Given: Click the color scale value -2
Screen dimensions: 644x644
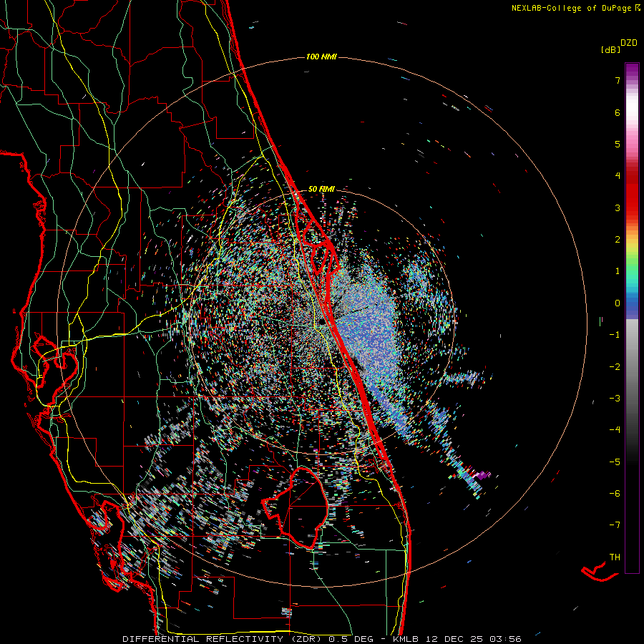Looking at the screenshot, I should coord(615,367).
